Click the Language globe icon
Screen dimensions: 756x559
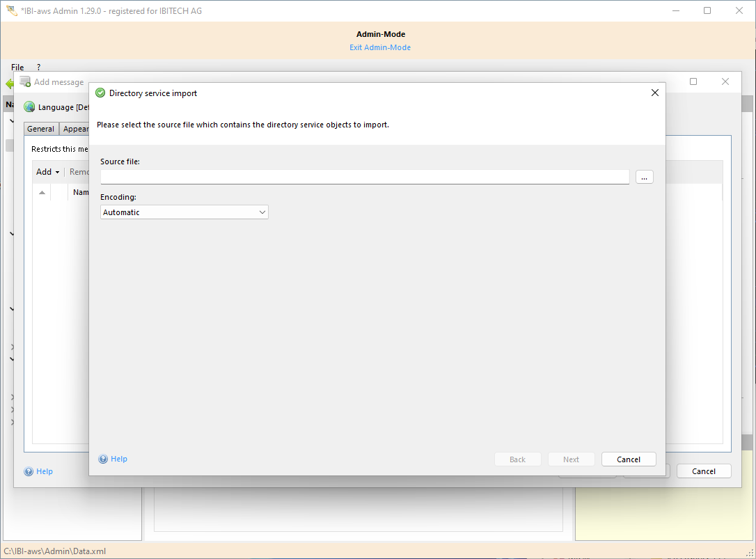pos(29,107)
